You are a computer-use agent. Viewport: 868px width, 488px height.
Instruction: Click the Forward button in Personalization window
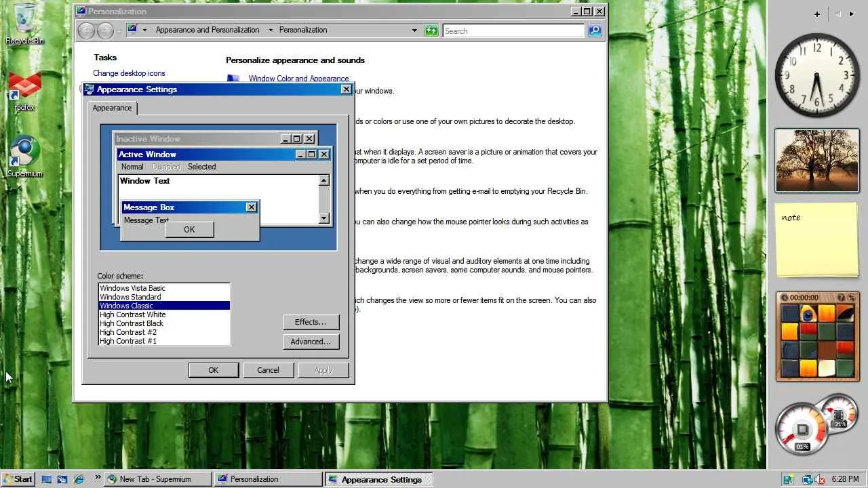pyautogui.click(x=105, y=30)
